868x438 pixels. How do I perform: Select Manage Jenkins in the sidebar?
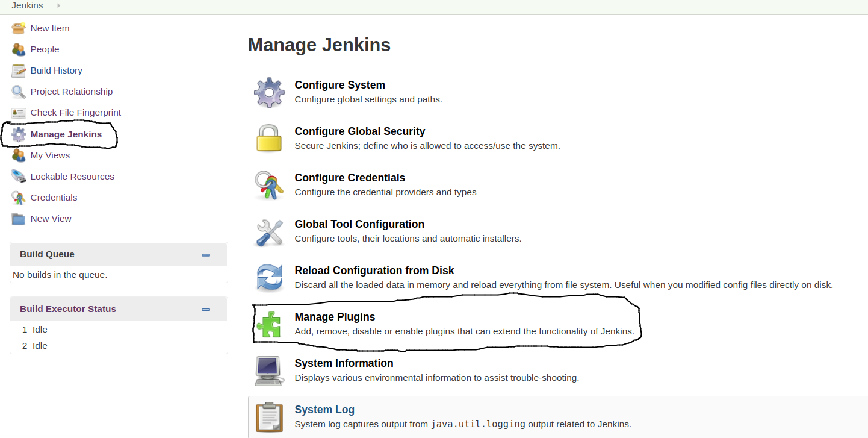(66, 134)
